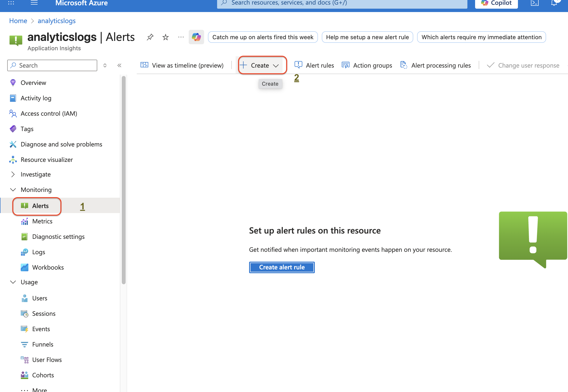Open the Azure portal hamburger menu
Screen dimensions: 568x392
coord(34,3)
